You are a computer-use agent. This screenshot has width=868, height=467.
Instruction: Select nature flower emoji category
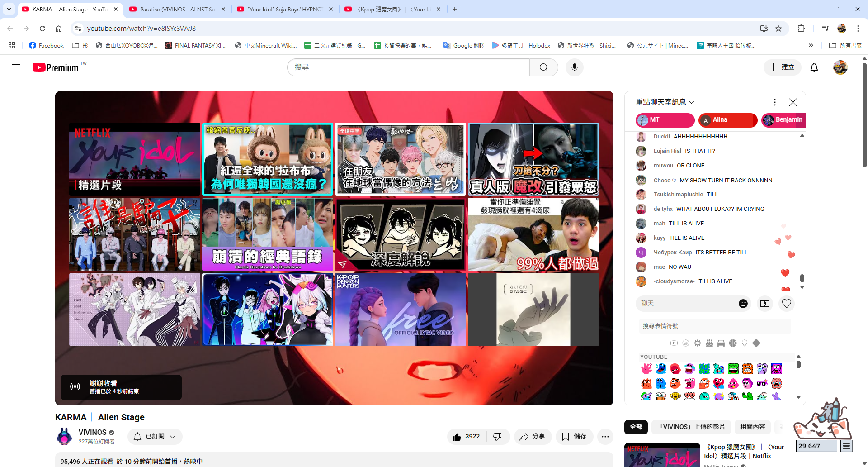698,343
